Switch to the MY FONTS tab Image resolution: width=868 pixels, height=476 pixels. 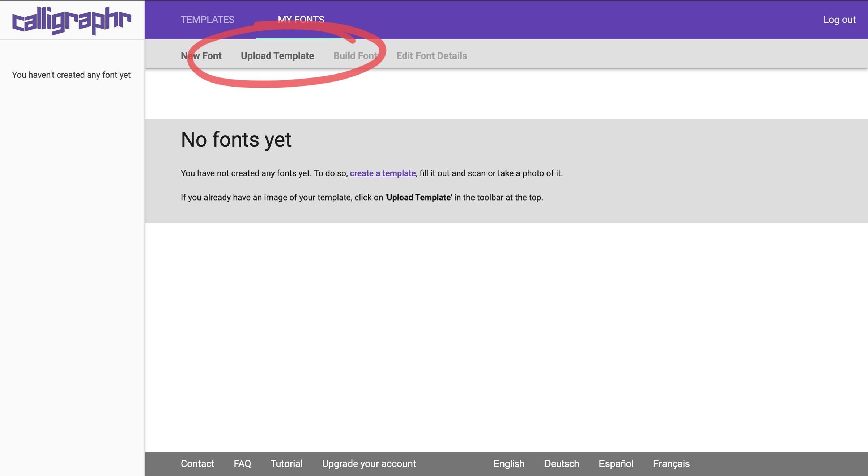302,20
